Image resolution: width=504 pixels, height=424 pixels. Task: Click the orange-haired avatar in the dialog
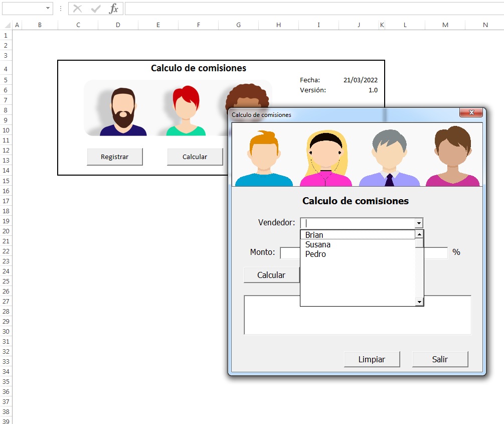264,158
